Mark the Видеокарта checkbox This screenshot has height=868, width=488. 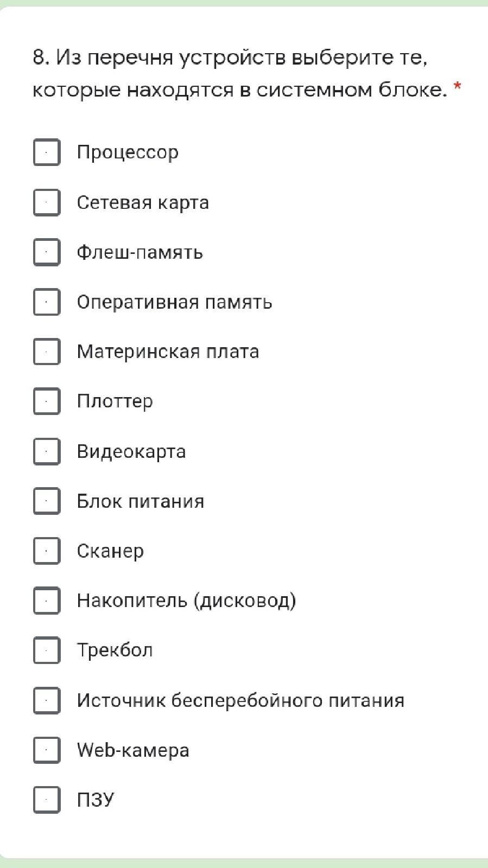tap(47, 451)
